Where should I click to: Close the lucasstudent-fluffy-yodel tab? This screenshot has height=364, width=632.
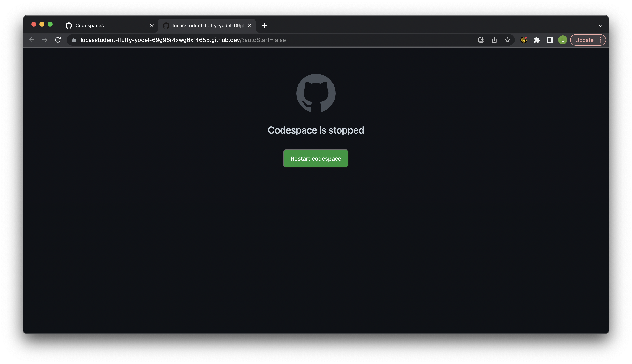tap(249, 25)
